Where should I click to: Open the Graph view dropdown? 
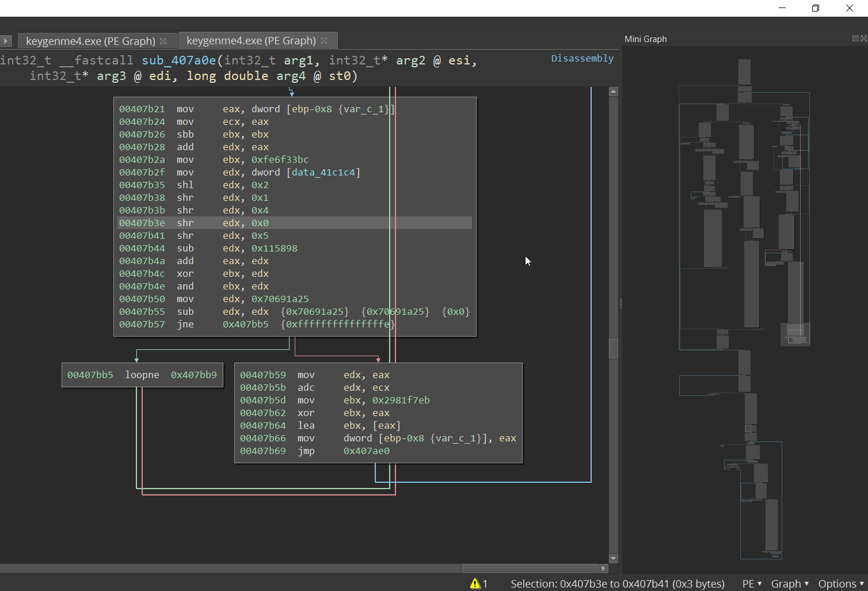point(790,584)
